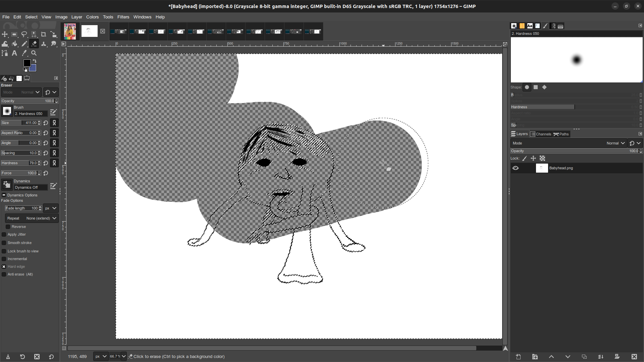Enable the Hard edge checkbox
Image resolution: width=644 pixels, height=362 pixels.
[4, 266]
